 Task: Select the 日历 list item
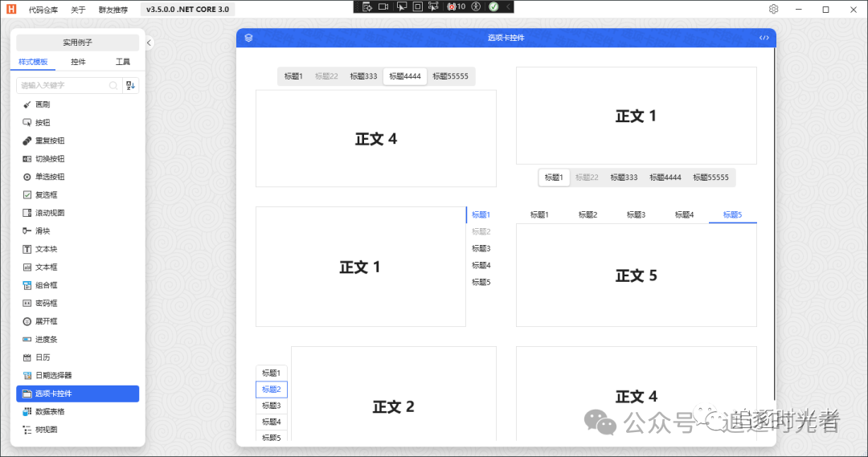pos(77,357)
